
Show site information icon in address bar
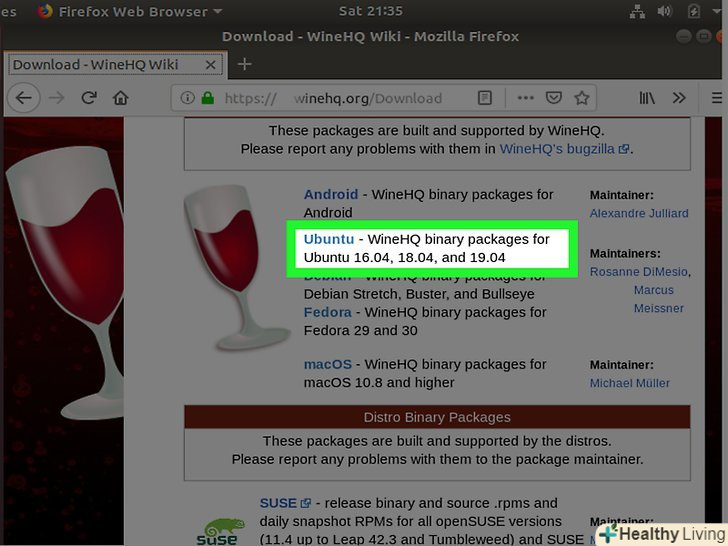click(187, 98)
